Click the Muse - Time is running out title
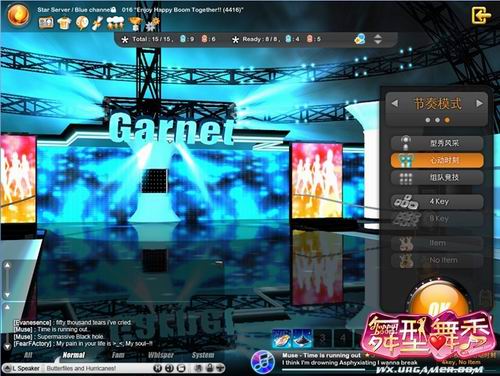This screenshot has width=500, height=376. coord(321,355)
